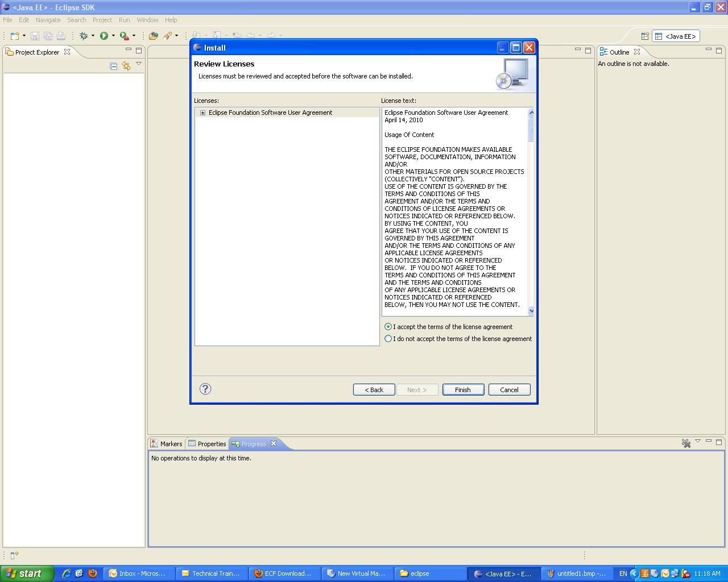Close the Outline view tab
Screen dimensions: 728x582
[637, 52]
